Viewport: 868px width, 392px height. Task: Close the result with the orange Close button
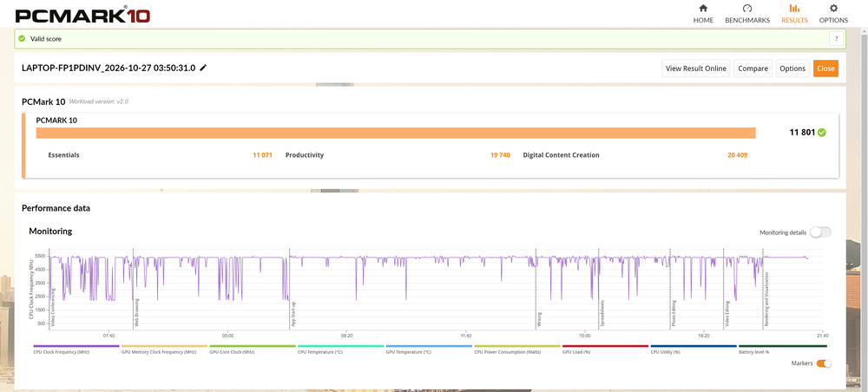click(x=825, y=69)
